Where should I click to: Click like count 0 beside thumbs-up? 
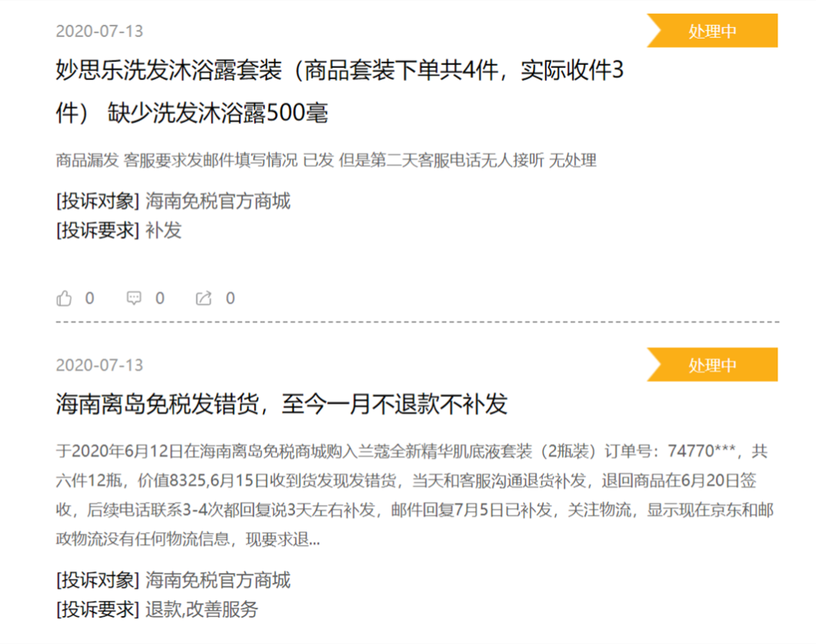coord(89,298)
